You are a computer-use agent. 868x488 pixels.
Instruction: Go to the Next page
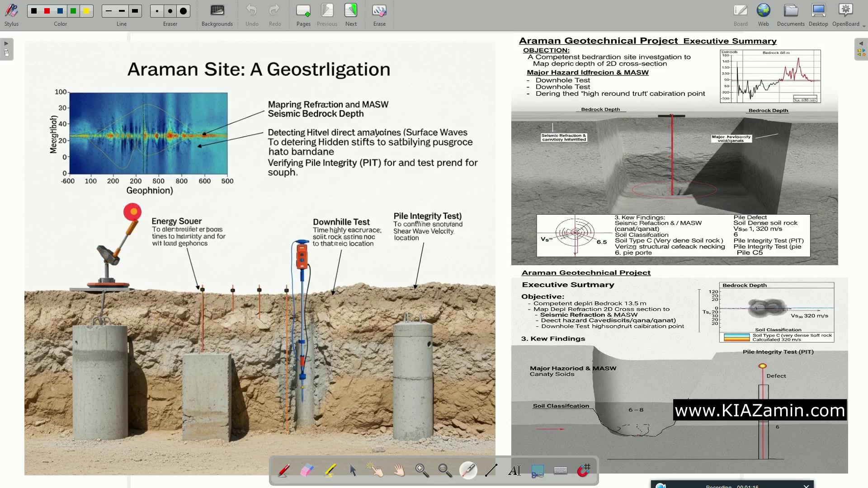(x=351, y=14)
